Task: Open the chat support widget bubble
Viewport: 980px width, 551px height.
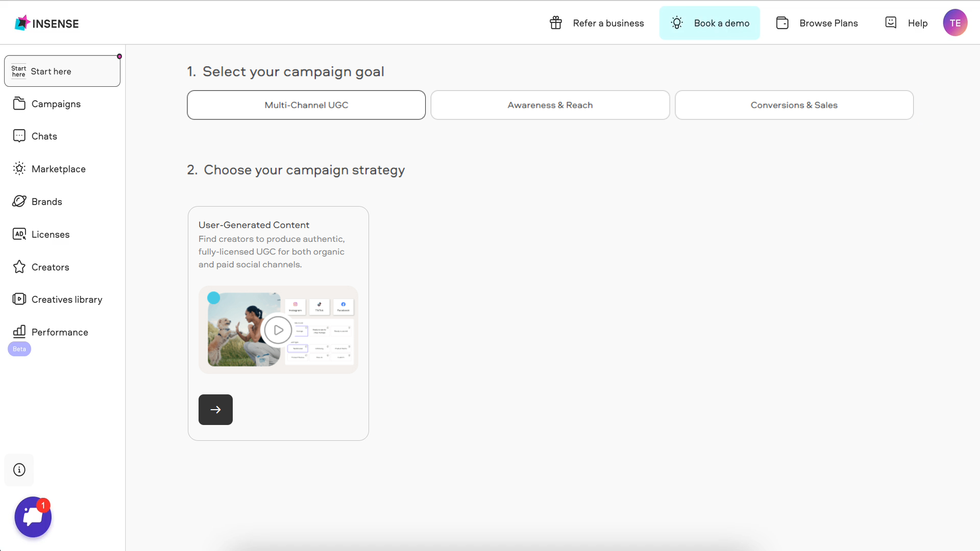Action: click(33, 517)
